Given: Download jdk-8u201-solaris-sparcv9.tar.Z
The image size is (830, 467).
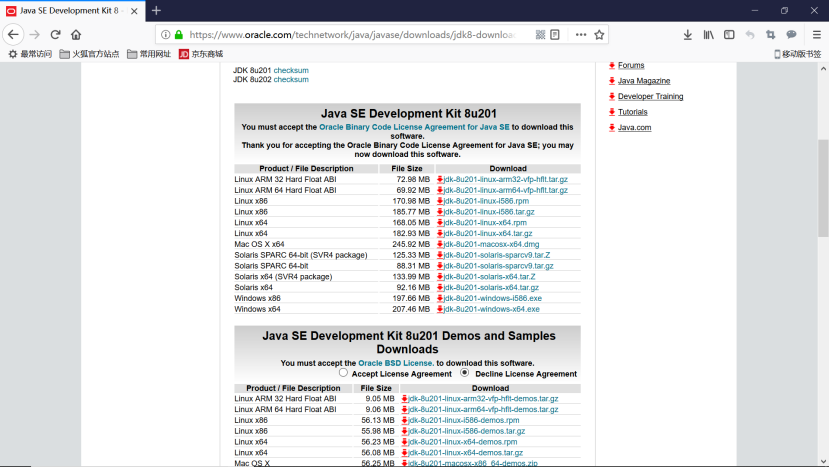Looking at the screenshot, I should (497, 255).
